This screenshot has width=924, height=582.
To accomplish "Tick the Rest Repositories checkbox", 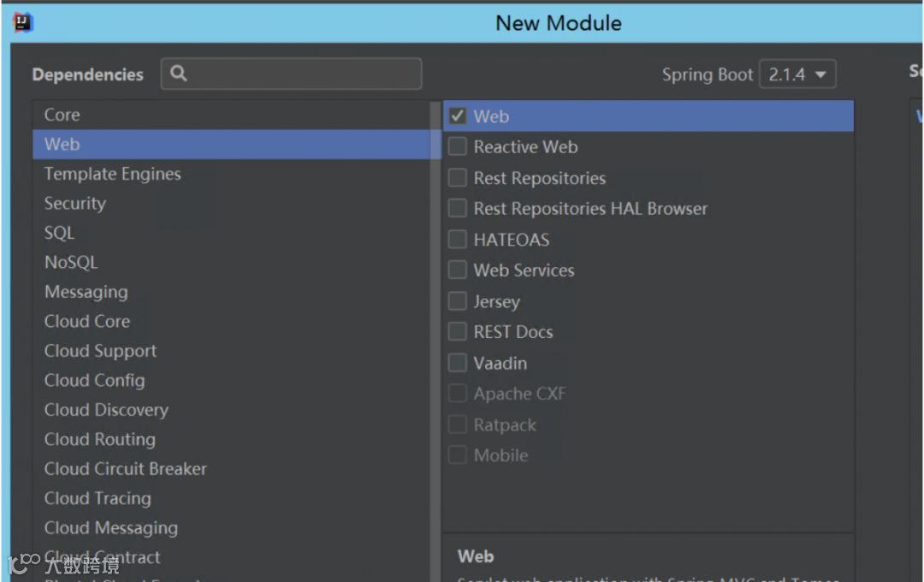I will click(457, 177).
